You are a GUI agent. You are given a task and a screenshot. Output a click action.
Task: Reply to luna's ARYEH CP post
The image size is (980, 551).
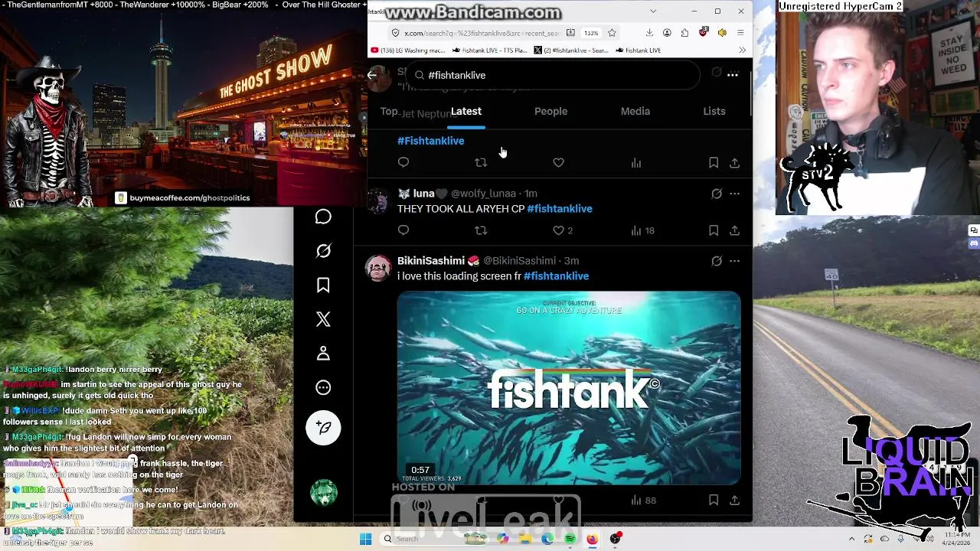(403, 230)
